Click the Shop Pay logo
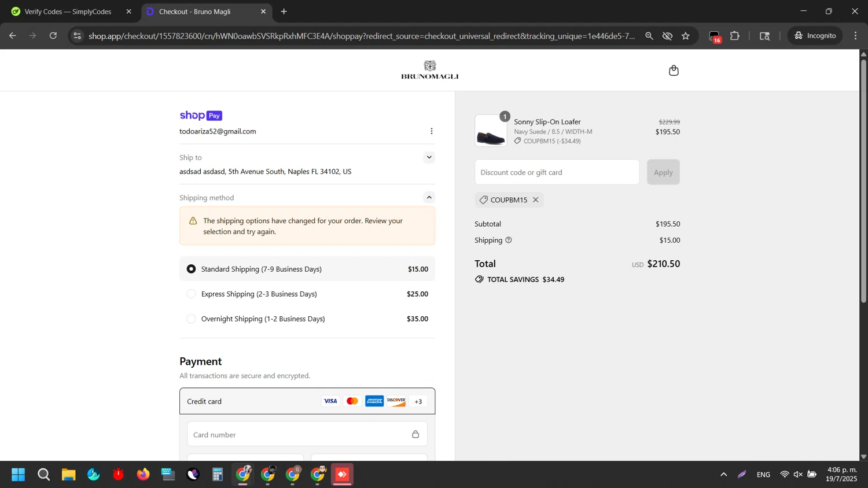868x488 pixels. [x=201, y=115]
